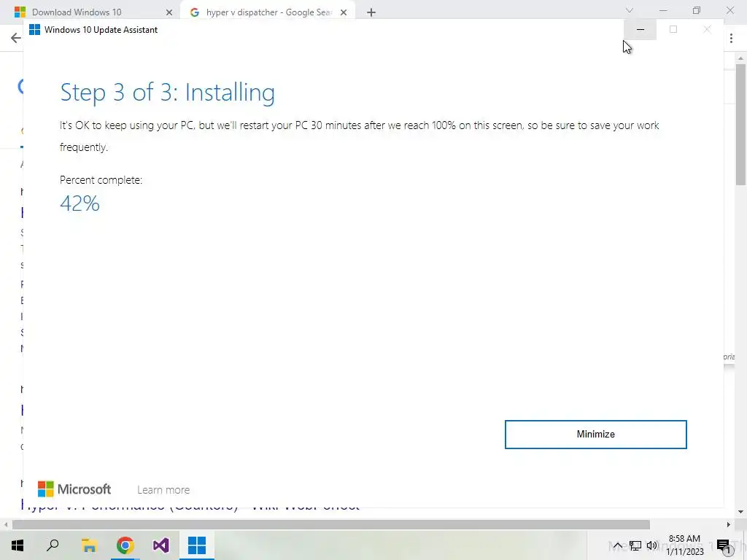The image size is (747, 560).
Task: Open File Explorer from the taskbar
Action: coord(89,545)
